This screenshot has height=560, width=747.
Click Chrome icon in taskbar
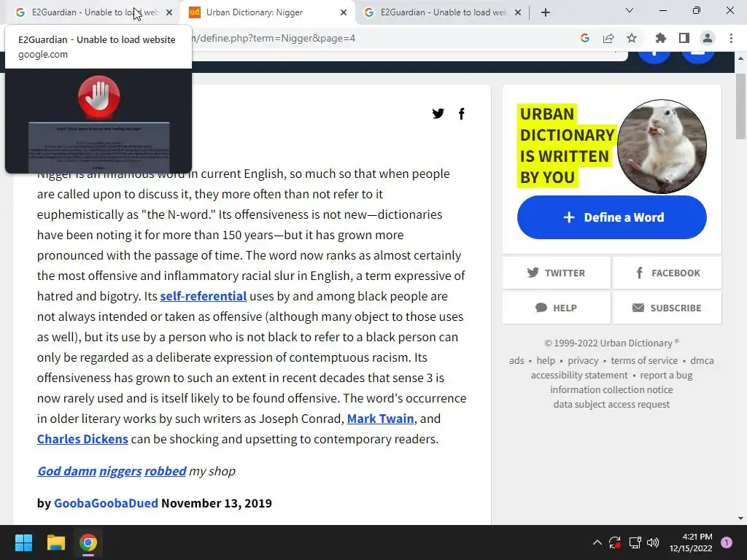point(88,542)
